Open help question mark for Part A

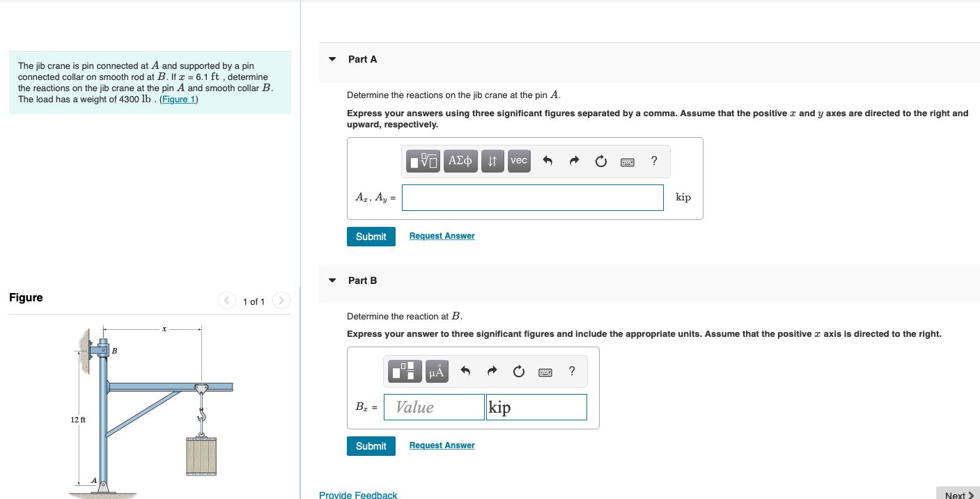tap(653, 161)
